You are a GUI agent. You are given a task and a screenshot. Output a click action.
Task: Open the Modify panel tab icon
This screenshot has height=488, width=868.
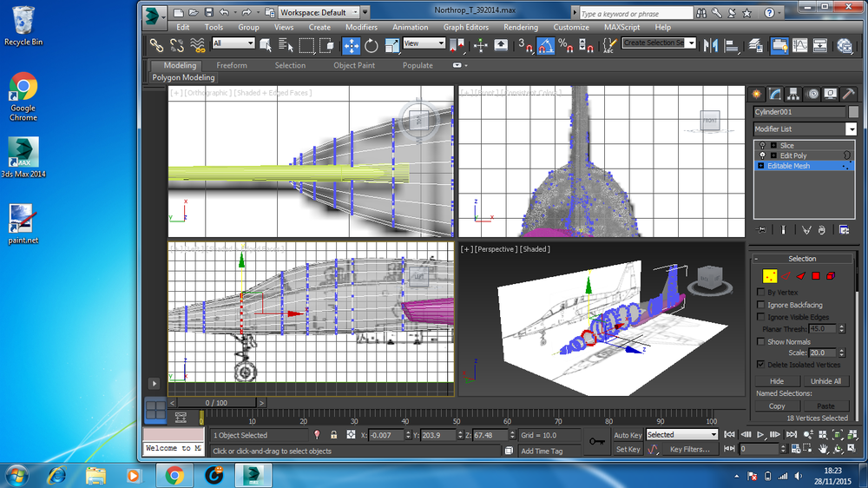click(774, 94)
